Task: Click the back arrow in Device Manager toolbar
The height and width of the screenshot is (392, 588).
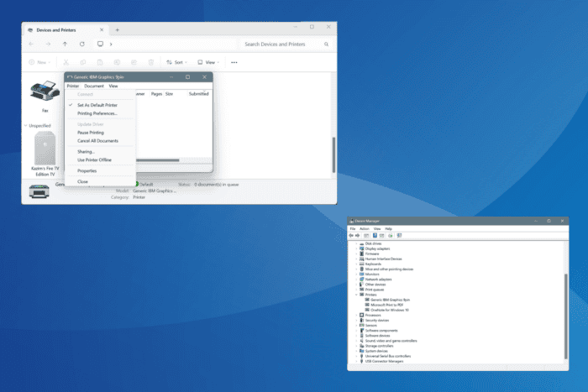Action: click(x=351, y=236)
